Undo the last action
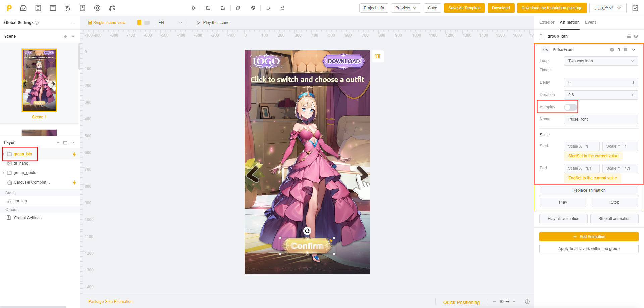Screen dimensions: 644x308 pos(268,8)
